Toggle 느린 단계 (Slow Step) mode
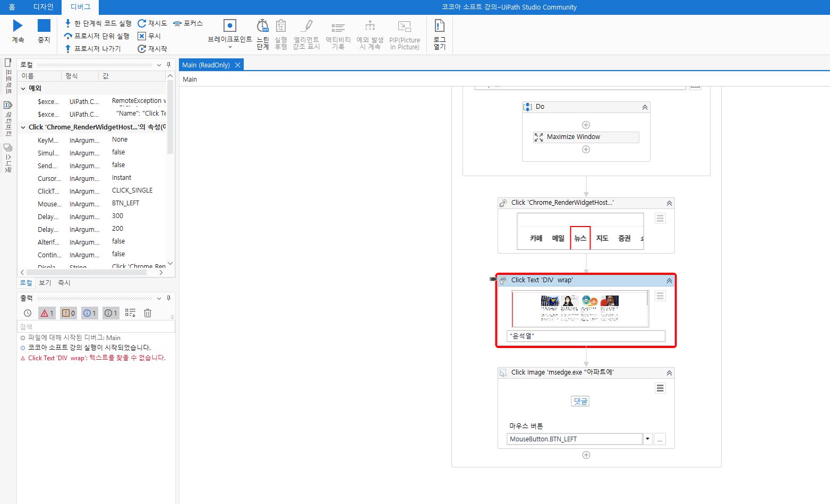 tap(263, 34)
